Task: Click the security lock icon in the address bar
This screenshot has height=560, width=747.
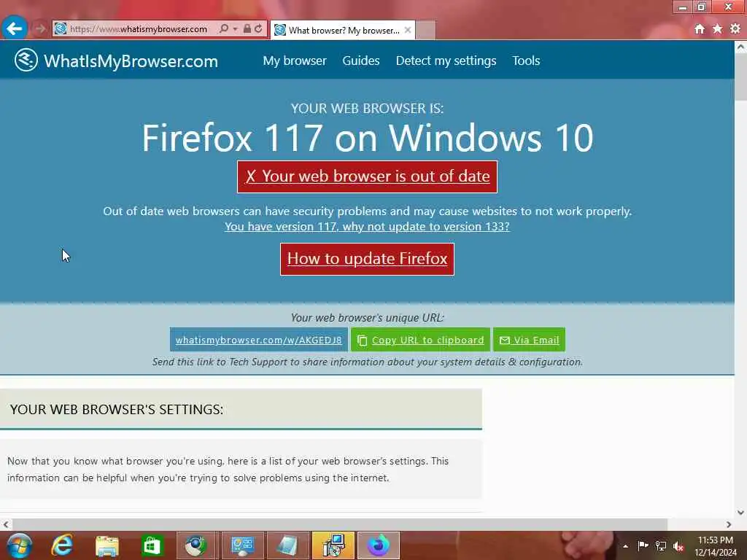Action: coord(247,28)
